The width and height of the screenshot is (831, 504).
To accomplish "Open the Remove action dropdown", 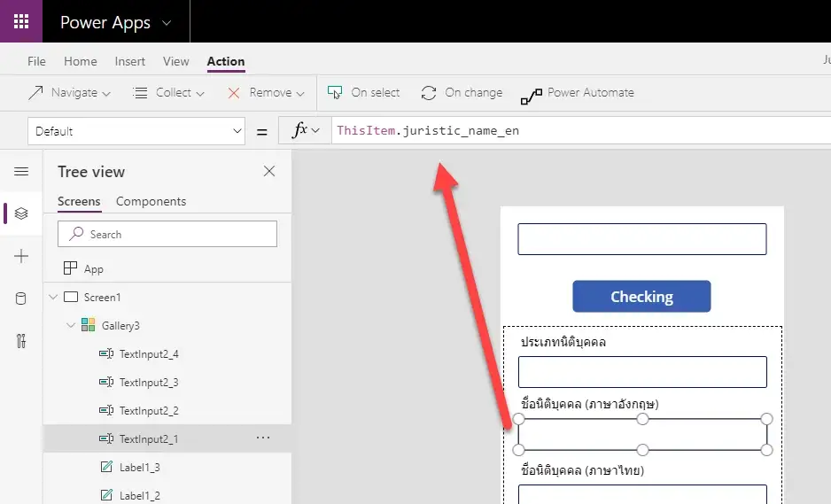I will pyautogui.click(x=266, y=93).
